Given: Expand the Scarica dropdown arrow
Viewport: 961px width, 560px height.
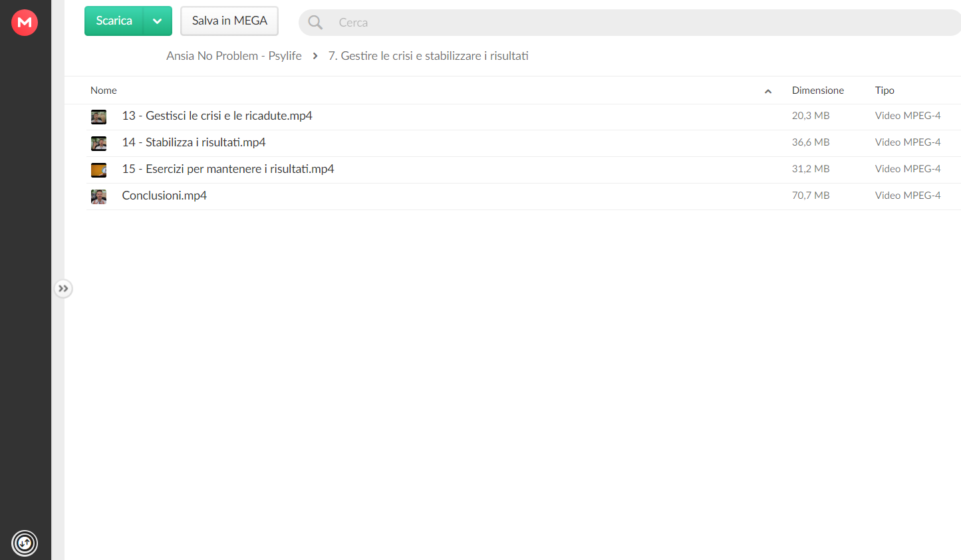Looking at the screenshot, I should tap(158, 21).
